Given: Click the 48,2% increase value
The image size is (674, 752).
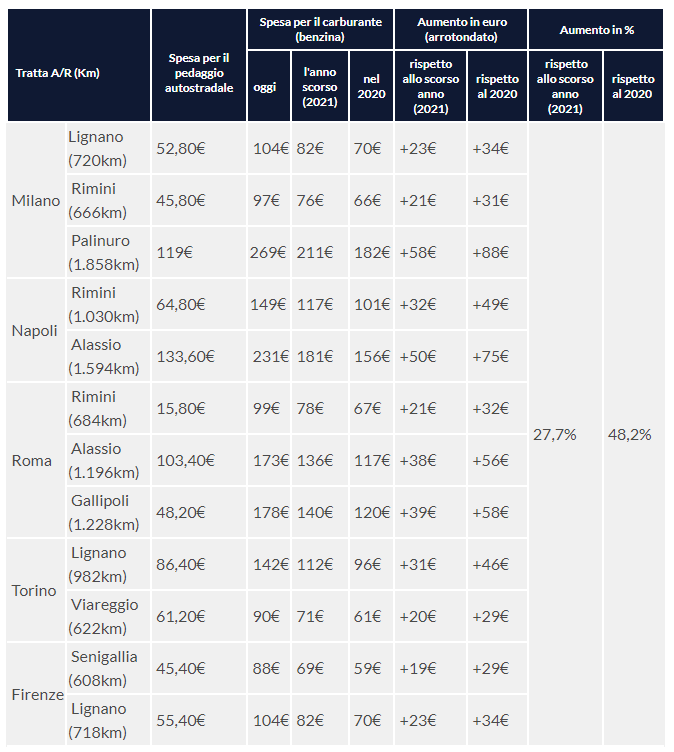Looking at the screenshot, I should click(630, 435).
